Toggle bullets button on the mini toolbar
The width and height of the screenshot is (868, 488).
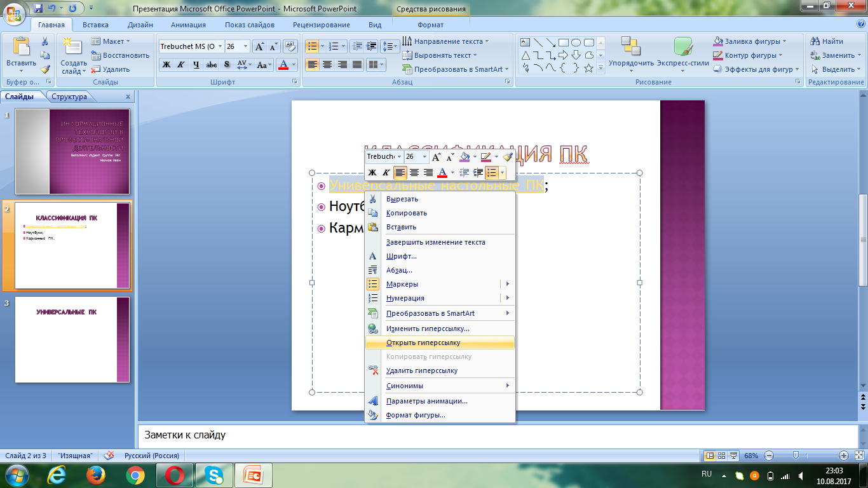coord(491,172)
